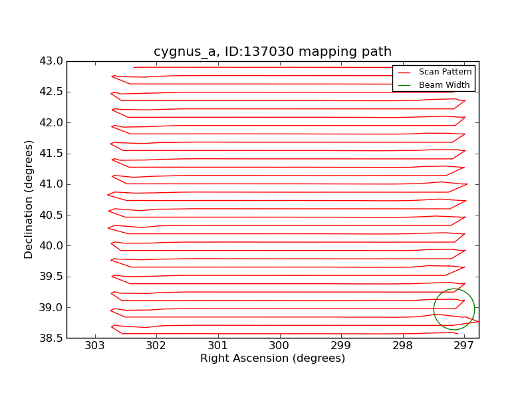Select the "Scan Pattern" legend label
The image size is (532, 399).
click(445, 72)
